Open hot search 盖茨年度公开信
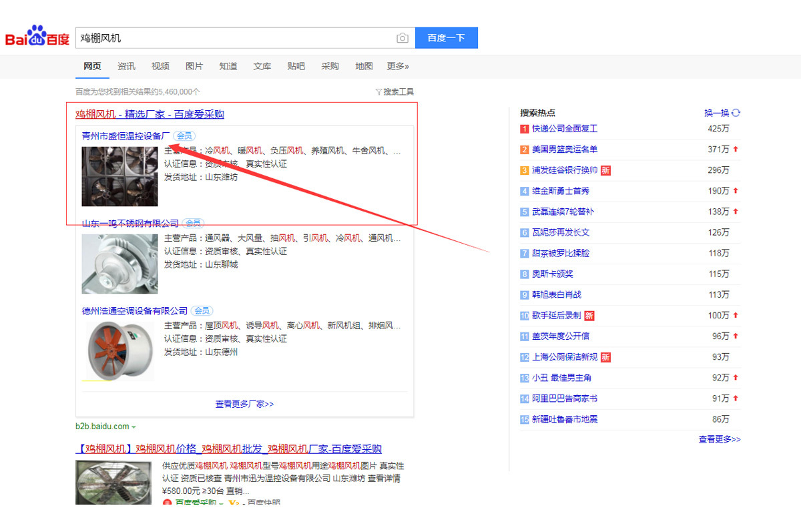The width and height of the screenshot is (801, 532). click(561, 336)
